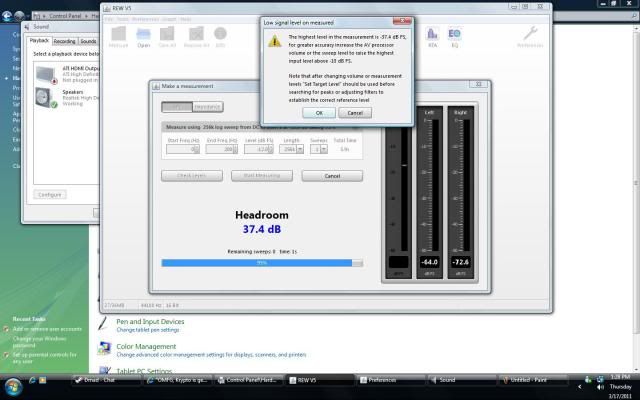The height and width of the screenshot is (400, 640).
Task: Switch to the Sound taskbar button
Action: click(x=462, y=380)
